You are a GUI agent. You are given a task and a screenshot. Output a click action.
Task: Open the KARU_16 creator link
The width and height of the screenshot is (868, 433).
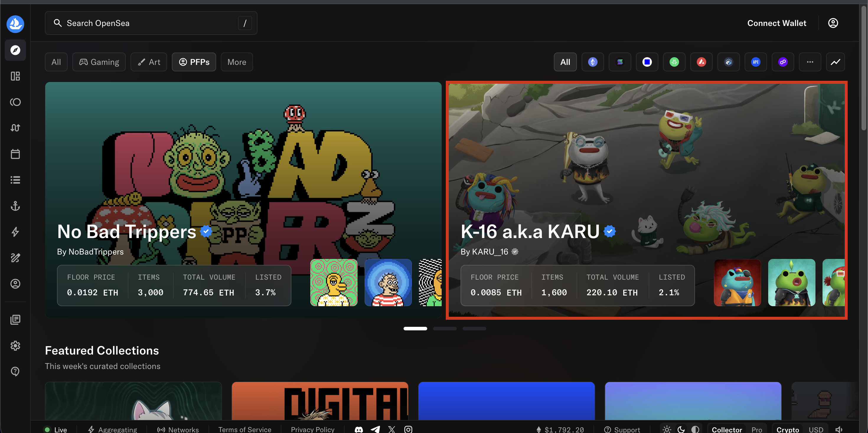[x=490, y=252]
